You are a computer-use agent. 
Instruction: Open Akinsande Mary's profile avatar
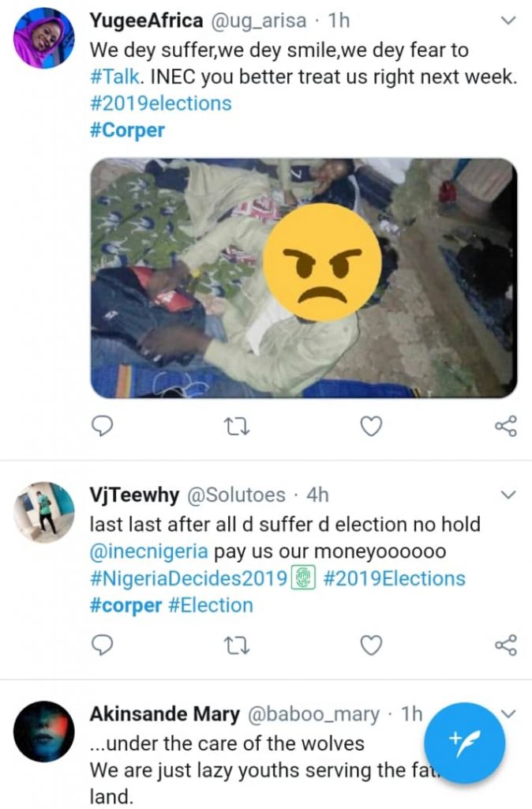(x=44, y=732)
